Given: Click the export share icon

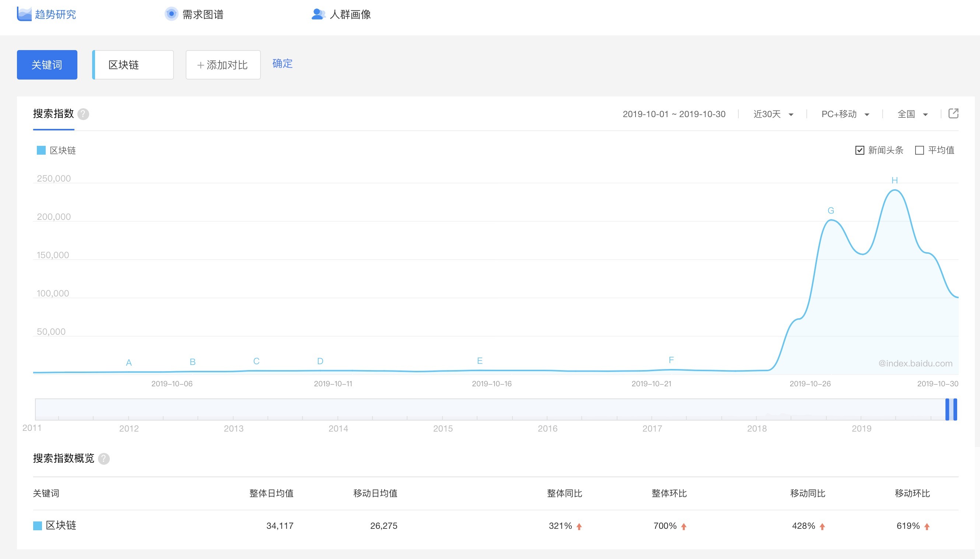Looking at the screenshot, I should pos(953,113).
